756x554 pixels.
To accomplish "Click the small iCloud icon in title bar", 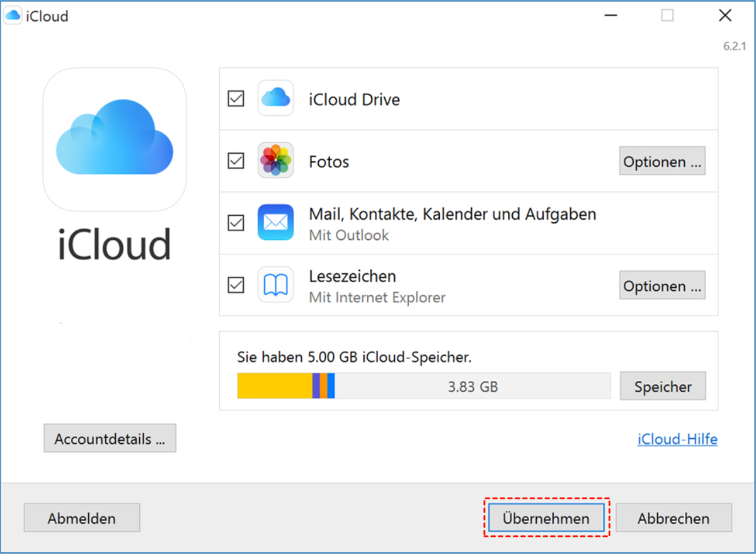I will coord(13,16).
